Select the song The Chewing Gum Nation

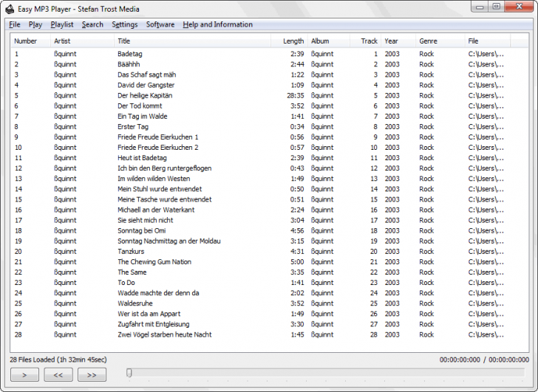tap(154, 262)
